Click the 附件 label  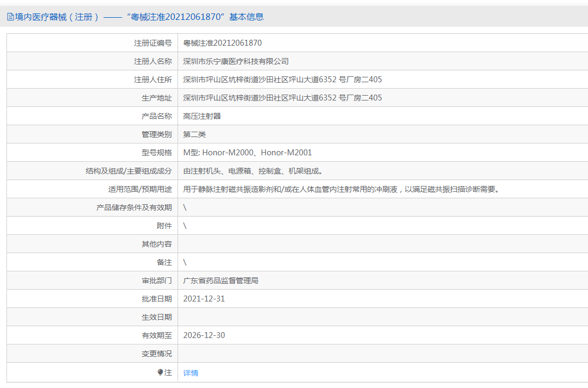click(x=164, y=226)
